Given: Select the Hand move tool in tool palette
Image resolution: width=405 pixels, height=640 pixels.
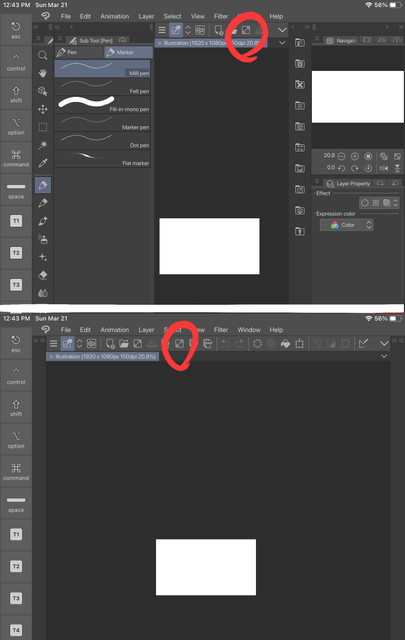Looking at the screenshot, I should click(x=42, y=73).
